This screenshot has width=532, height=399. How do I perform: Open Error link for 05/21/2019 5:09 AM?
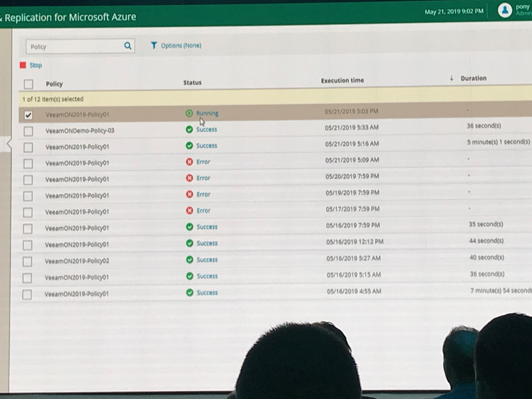(x=203, y=162)
